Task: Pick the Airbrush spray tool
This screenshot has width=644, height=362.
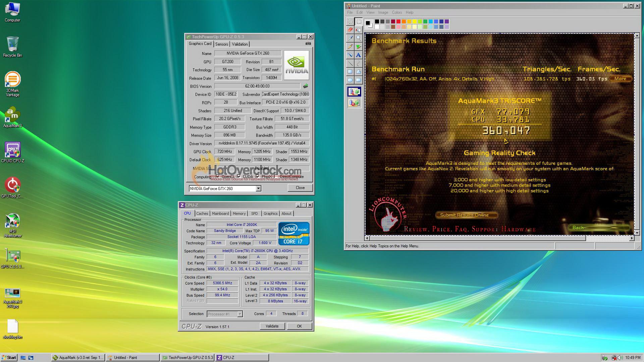Action: click(x=350, y=55)
